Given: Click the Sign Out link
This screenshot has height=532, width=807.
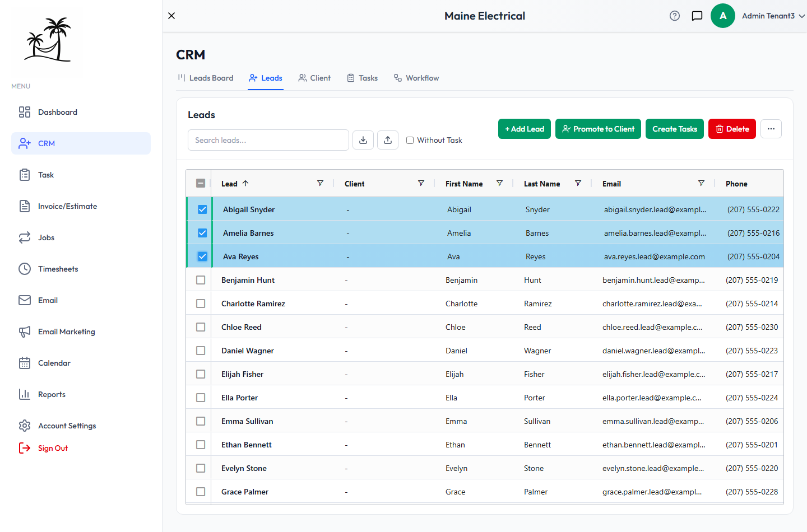Looking at the screenshot, I should 44,448.
